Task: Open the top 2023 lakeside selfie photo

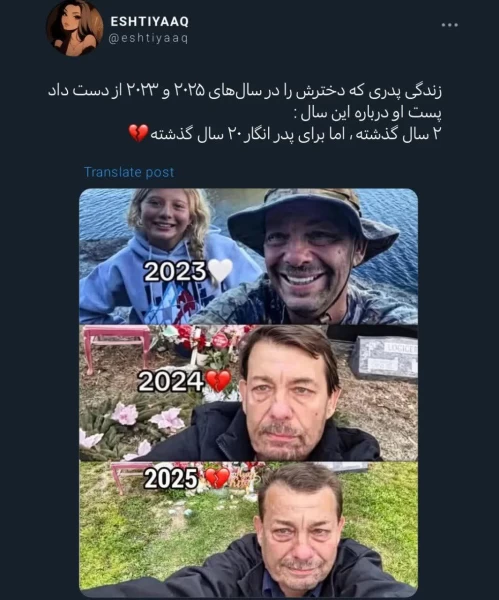Action: [x=248, y=256]
